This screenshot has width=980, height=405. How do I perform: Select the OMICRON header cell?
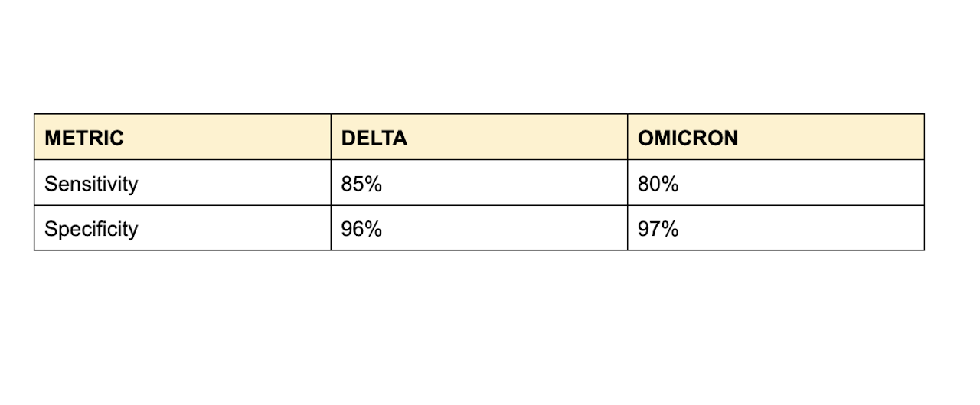[776, 137]
